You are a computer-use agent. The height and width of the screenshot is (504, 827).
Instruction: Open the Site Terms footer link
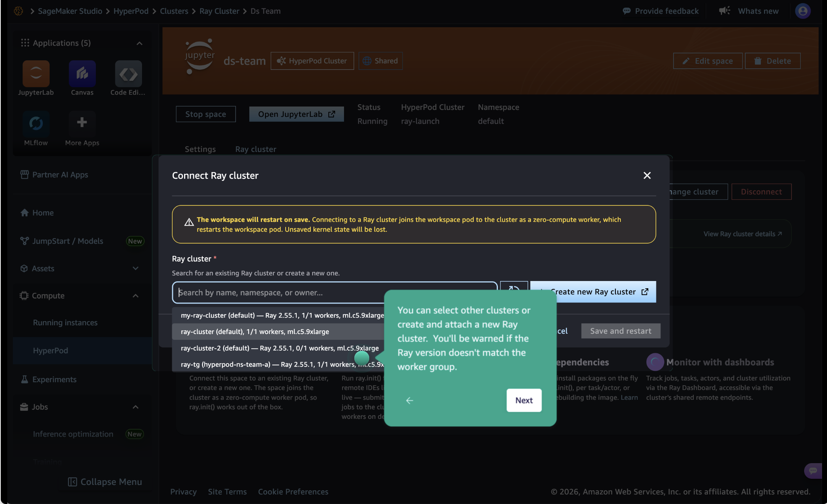(x=227, y=492)
